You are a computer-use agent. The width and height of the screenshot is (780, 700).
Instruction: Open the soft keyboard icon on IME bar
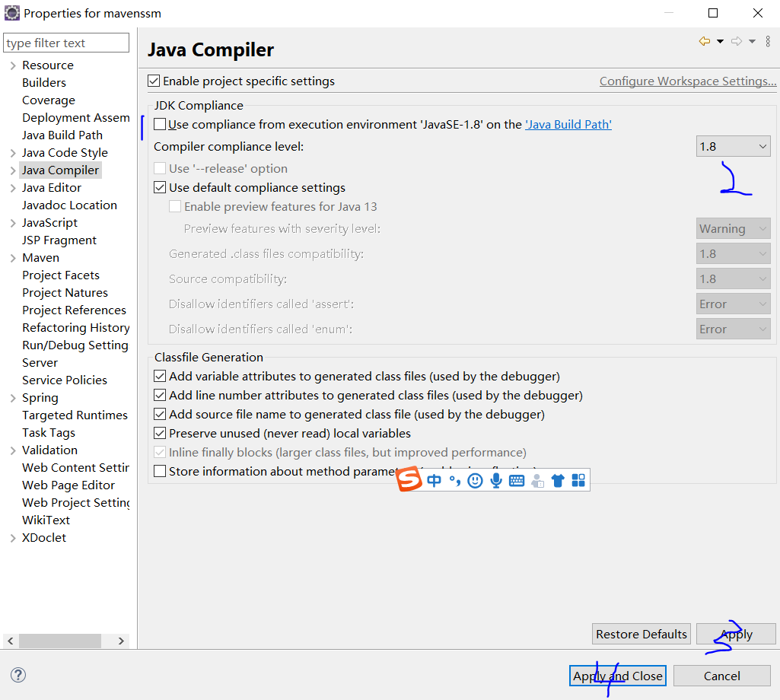(x=517, y=481)
